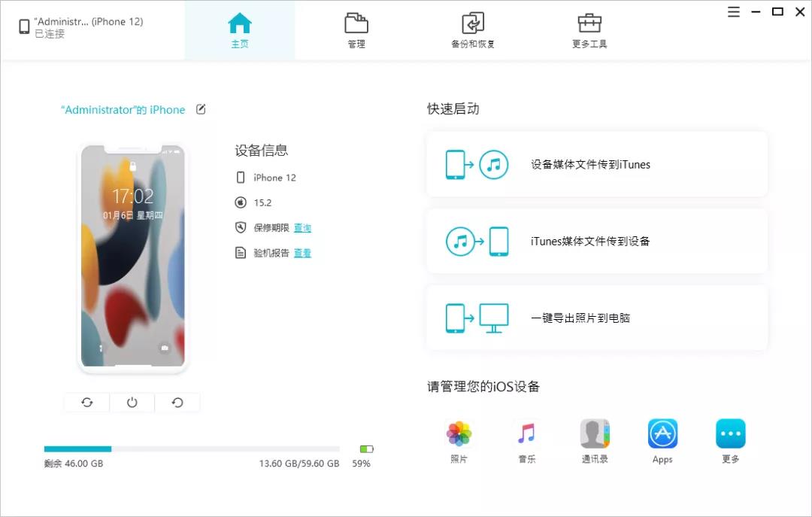Open 查询 link for warranty period
The image size is (812, 517).
[303, 227]
